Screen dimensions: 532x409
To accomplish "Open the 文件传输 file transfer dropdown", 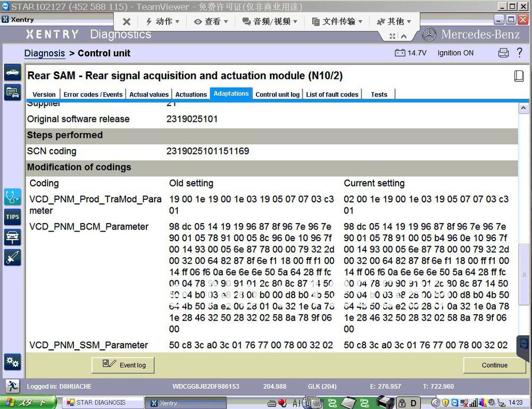I will click(337, 21).
